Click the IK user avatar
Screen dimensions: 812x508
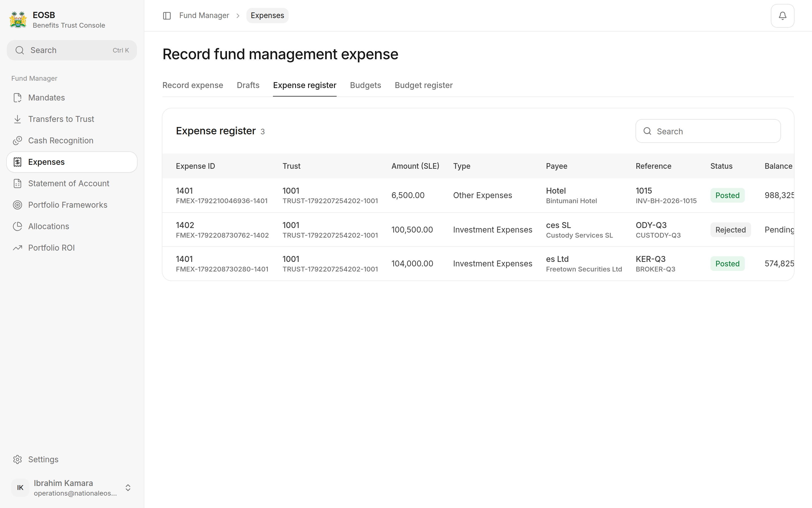tap(20, 487)
